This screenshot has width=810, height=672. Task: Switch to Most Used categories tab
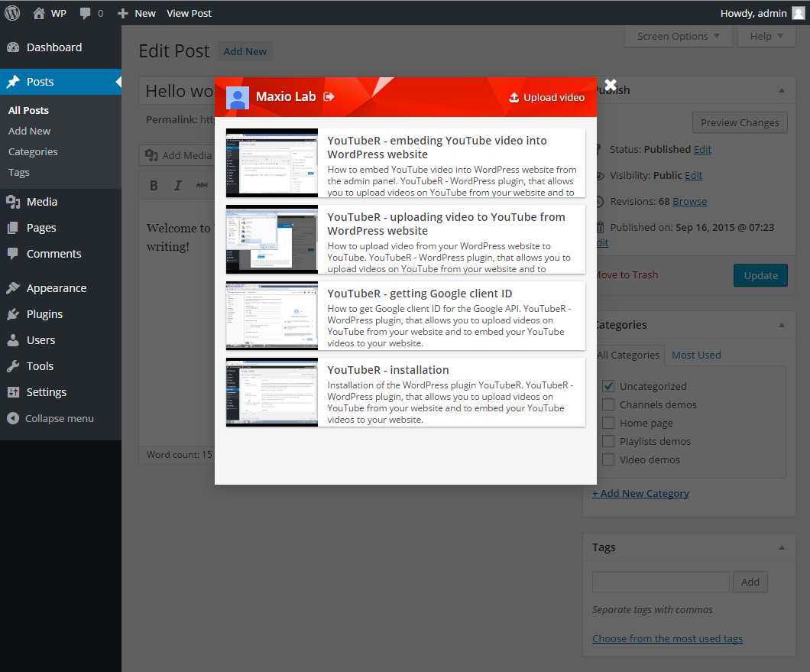click(696, 355)
